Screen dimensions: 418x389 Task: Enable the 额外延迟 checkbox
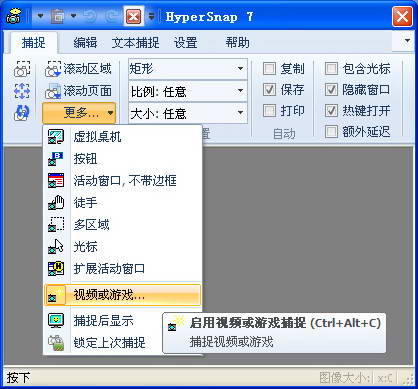(x=331, y=131)
